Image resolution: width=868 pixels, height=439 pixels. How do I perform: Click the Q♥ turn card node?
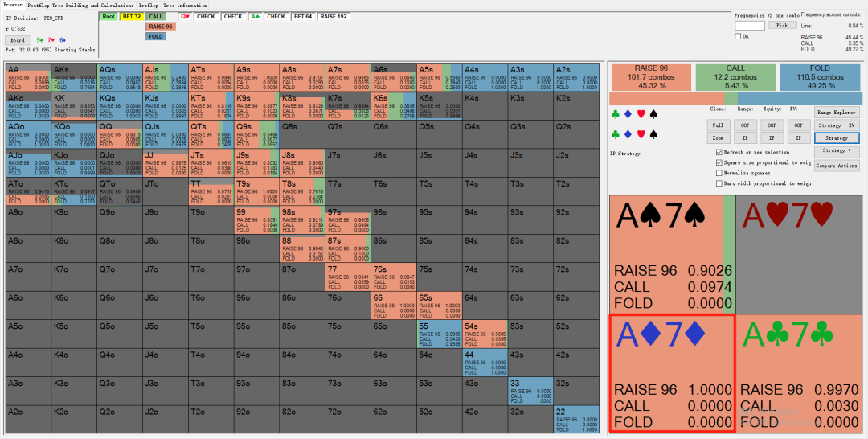[x=186, y=17]
